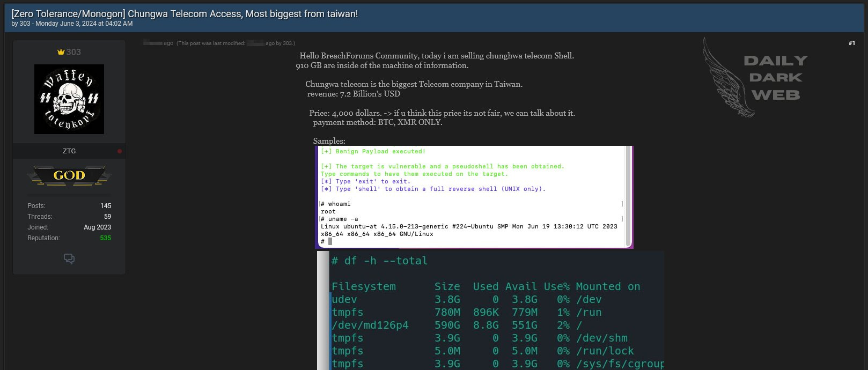The image size is (868, 370).
Task: Click the '910 GB are inside' line
Action: pyautogui.click(x=382, y=65)
